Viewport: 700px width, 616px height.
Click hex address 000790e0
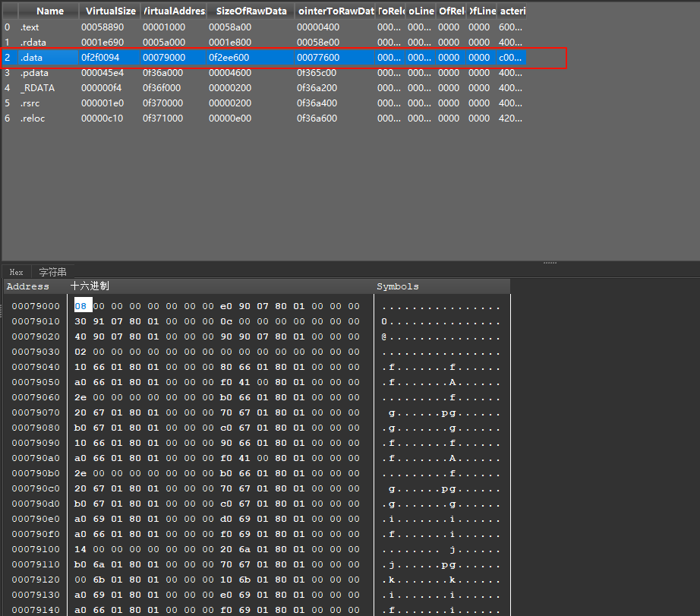click(x=36, y=519)
